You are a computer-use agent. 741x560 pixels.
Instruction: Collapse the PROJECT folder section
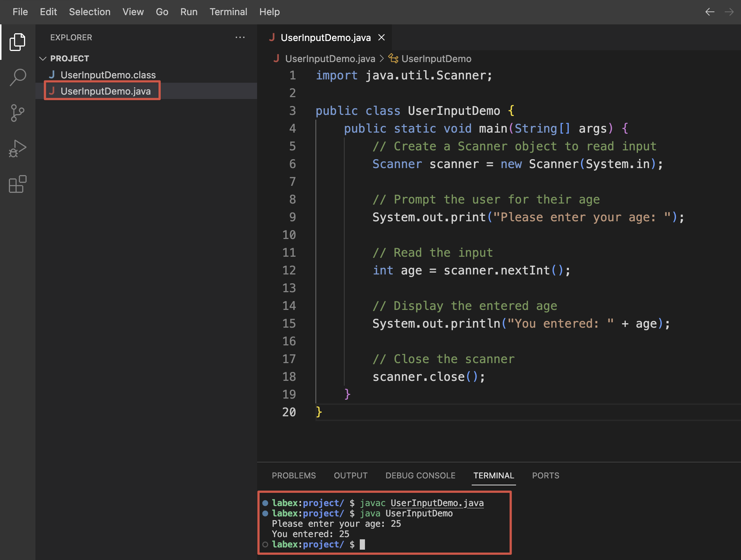pyautogui.click(x=43, y=58)
